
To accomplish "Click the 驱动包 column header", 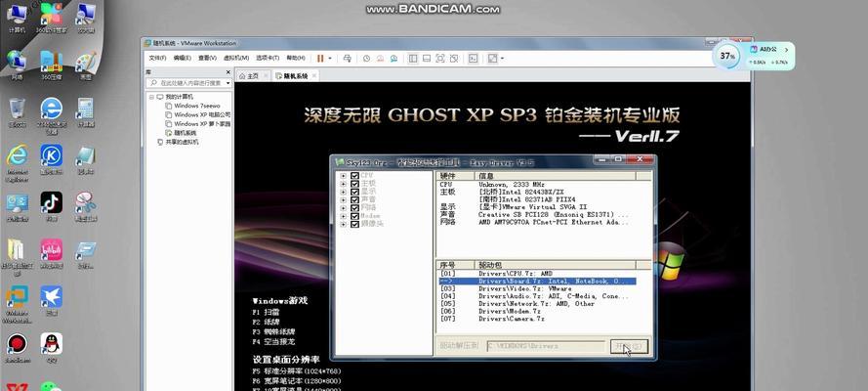I will (x=556, y=265).
